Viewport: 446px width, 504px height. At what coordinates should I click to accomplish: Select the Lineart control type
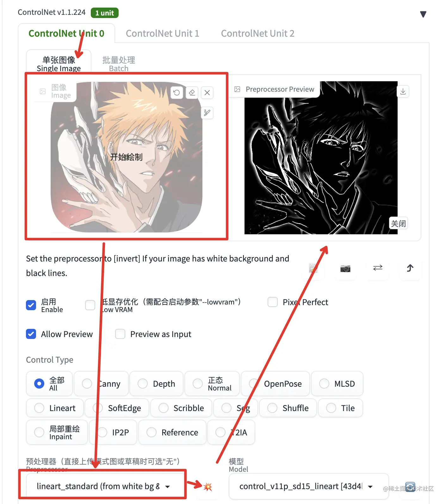click(x=55, y=408)
